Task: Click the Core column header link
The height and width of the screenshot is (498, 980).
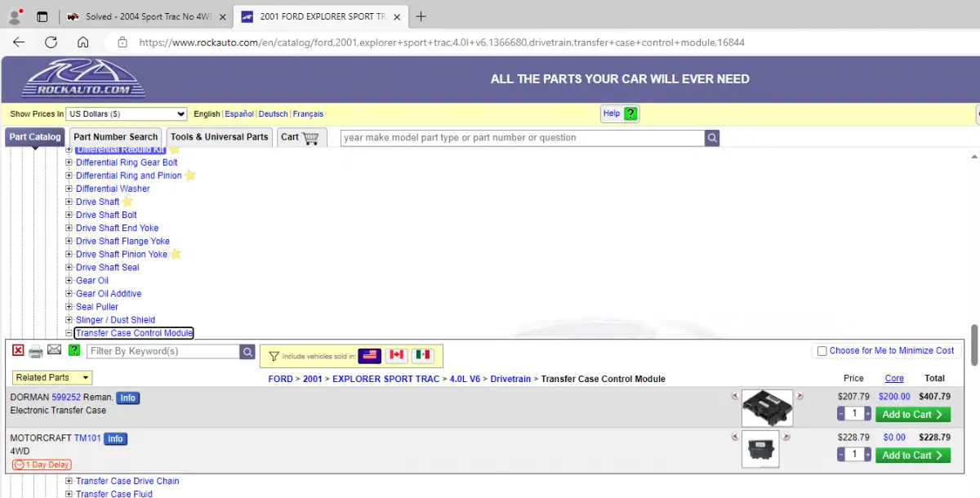Action: 894,378
